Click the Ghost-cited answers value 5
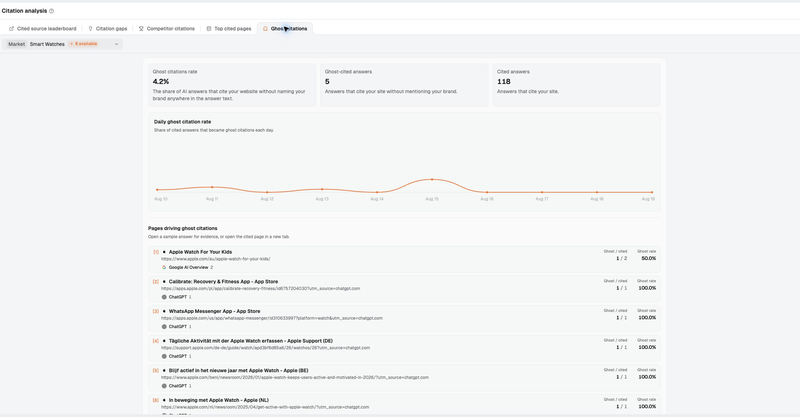The height and width of the screenshot is (417, 800). pos(327,82)
